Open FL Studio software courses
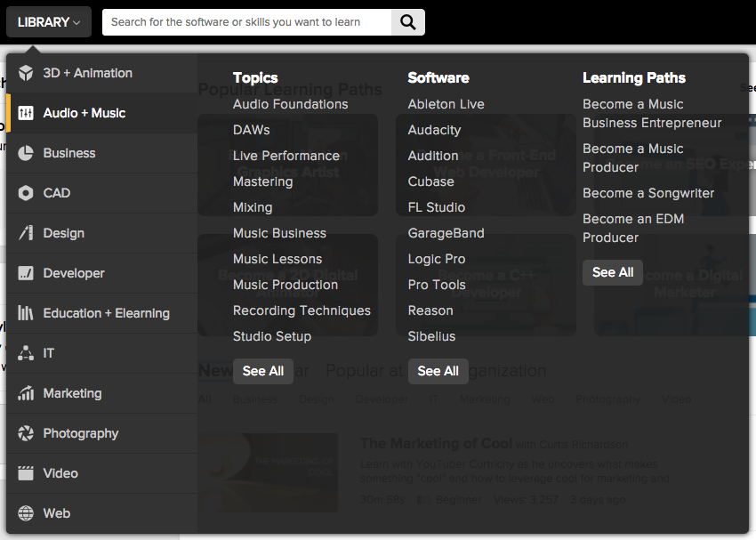 (437, 207)
